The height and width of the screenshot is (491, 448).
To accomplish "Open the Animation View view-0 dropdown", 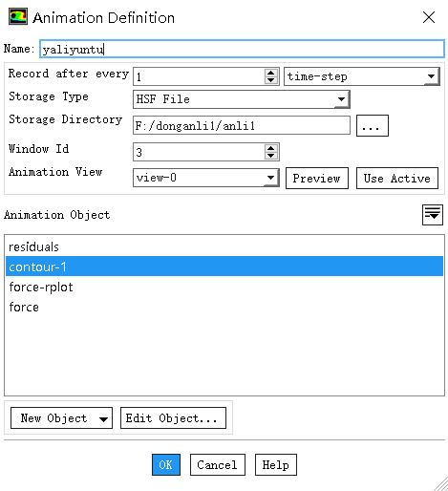I will click(x=206, y=178).
